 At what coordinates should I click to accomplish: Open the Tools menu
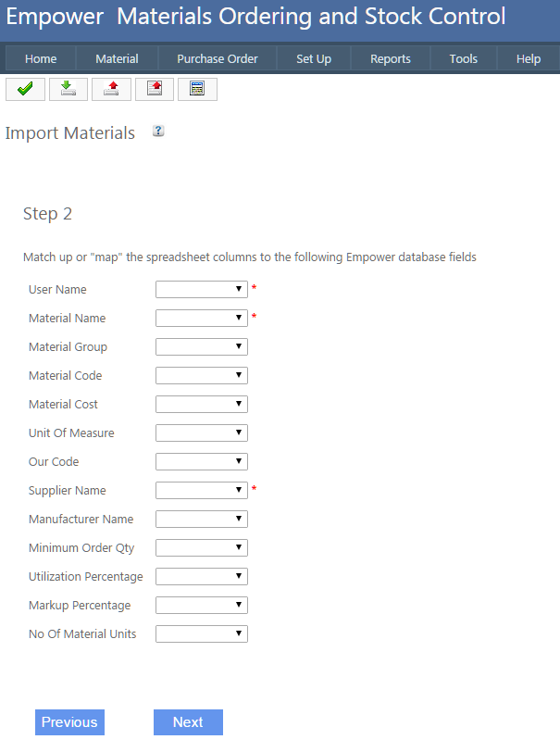(x=464, y=58)
